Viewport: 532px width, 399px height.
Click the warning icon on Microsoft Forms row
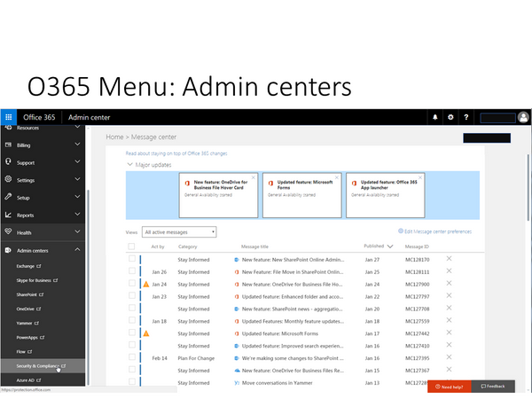146,333
